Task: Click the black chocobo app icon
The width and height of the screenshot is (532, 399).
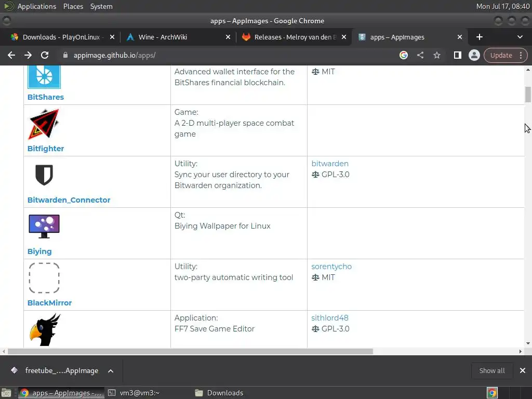Action: click(45, 330)
